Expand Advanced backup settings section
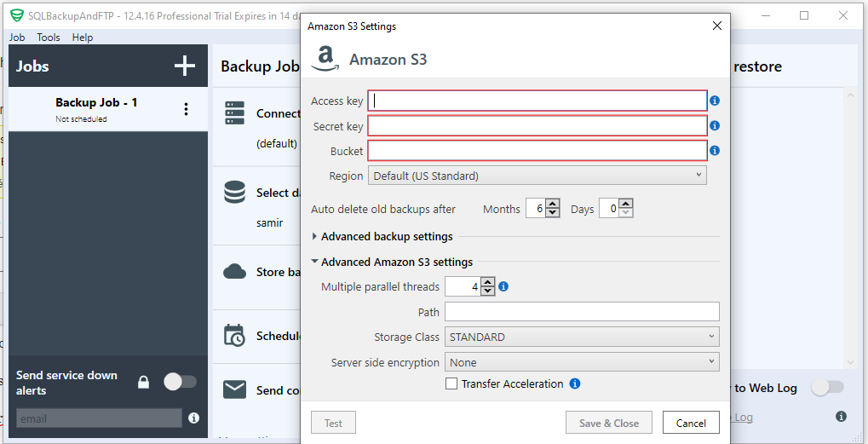The image size is (868, 444). click(x=315, y=236)
